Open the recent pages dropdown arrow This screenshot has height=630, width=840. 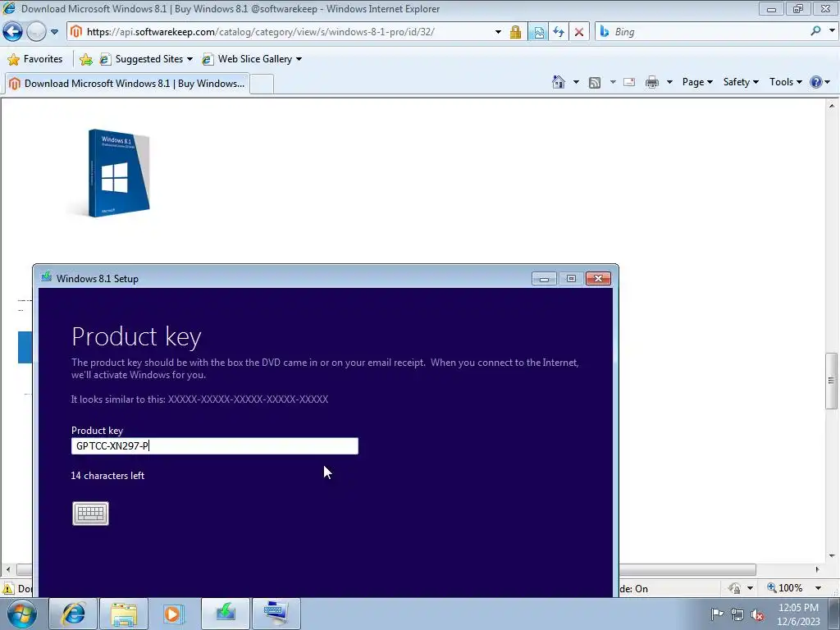click(x=54, y=32)
